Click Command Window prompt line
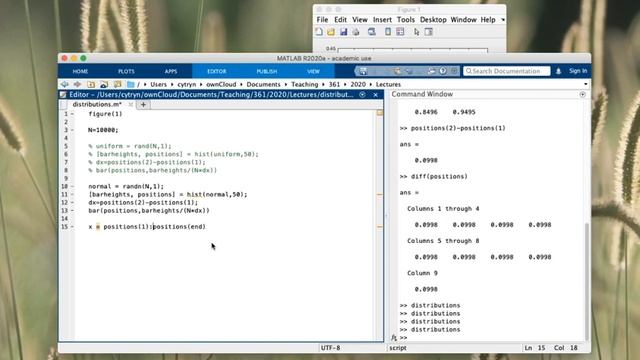Screen dimensions: 640x360 click(490, 338)
